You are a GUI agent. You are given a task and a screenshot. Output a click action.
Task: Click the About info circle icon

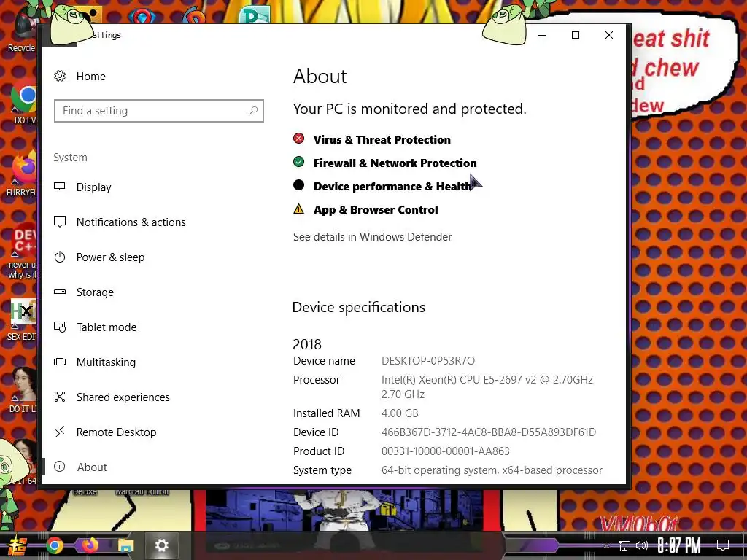click(60, 467)
